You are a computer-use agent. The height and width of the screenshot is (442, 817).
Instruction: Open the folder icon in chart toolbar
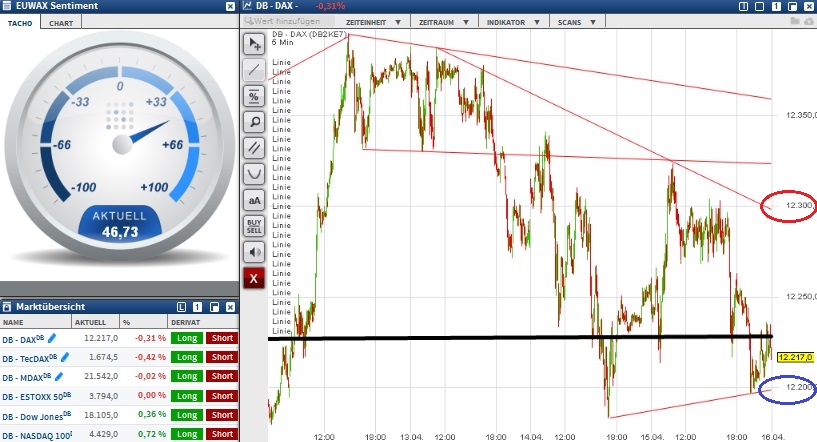[x=795, y=21]
